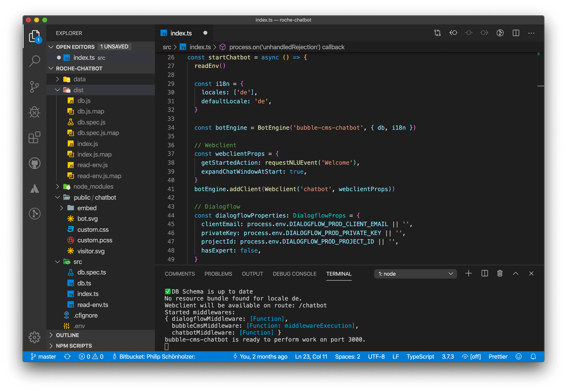Open the Manage gear icon
The width and height of the screenshot is (567, 392).
click(35, 337)
